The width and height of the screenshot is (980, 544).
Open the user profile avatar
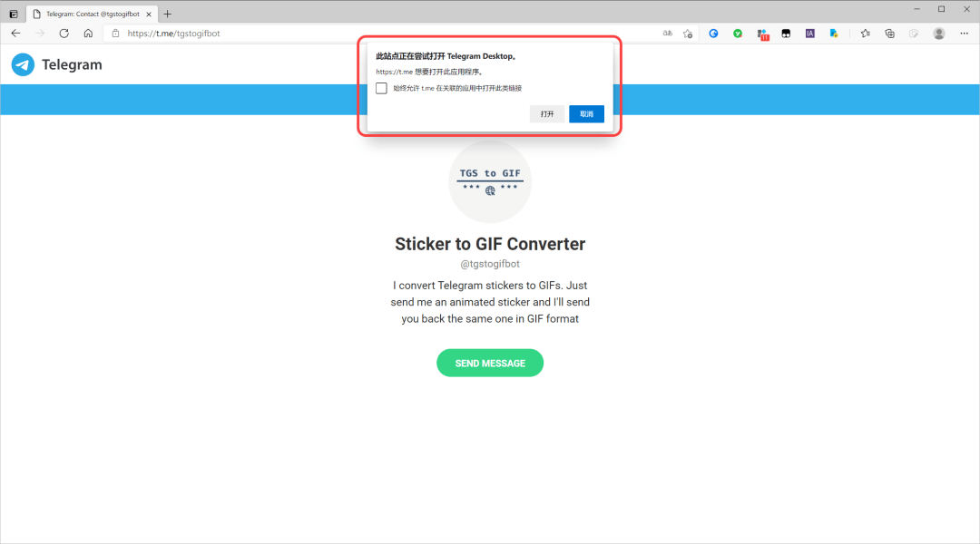tap(939, 34)
